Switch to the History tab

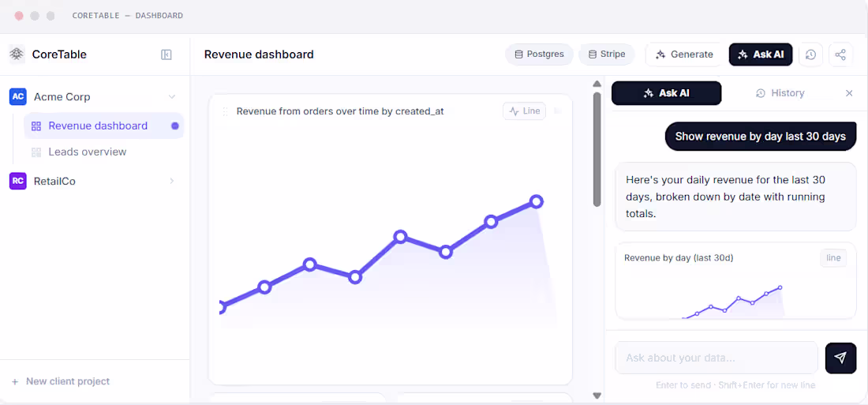(x=780, y=93)
